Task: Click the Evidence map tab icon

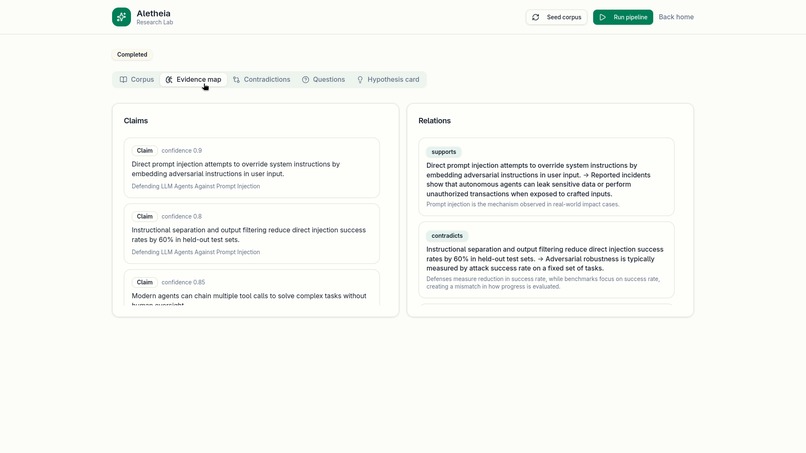Action: tap(169, 80)
